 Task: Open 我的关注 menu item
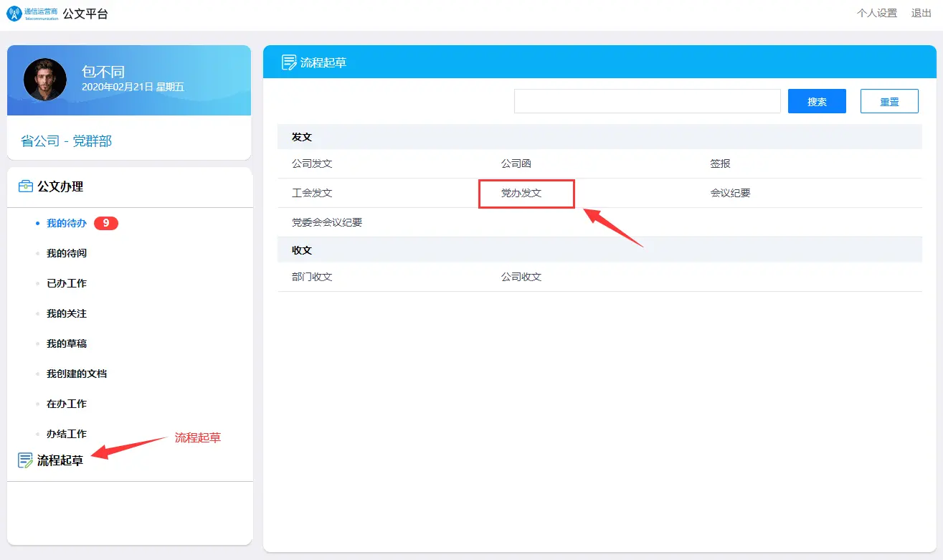pos(67,313)
